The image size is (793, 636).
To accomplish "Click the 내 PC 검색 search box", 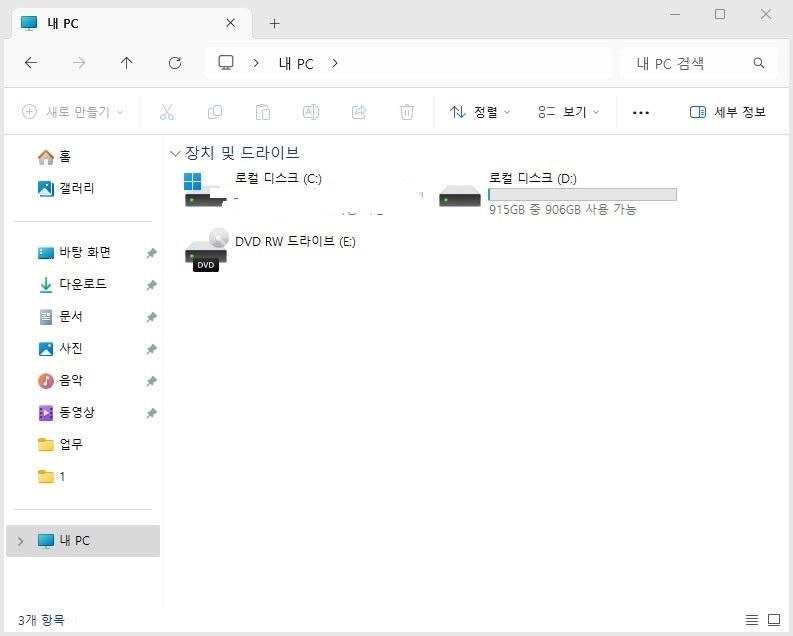I will (x=690, y=63).
